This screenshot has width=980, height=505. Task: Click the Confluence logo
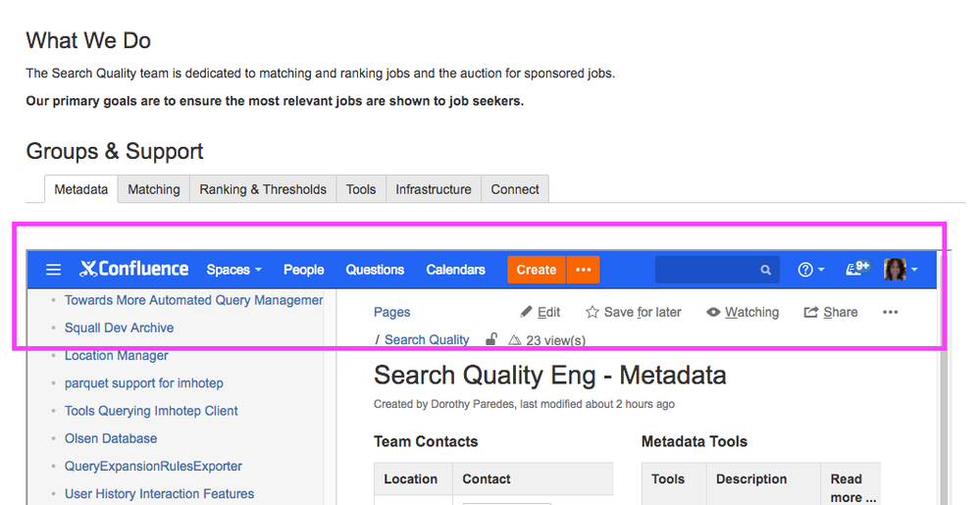[133, 269]
